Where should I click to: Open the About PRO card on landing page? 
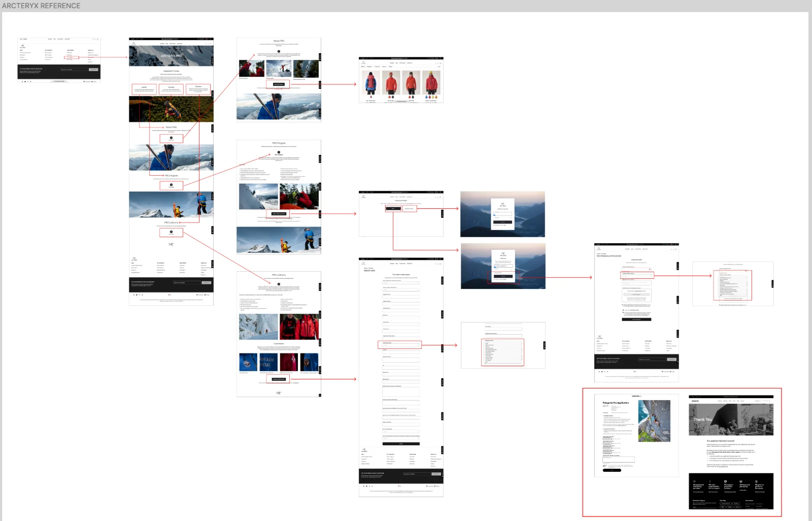[x=144, y=90]
